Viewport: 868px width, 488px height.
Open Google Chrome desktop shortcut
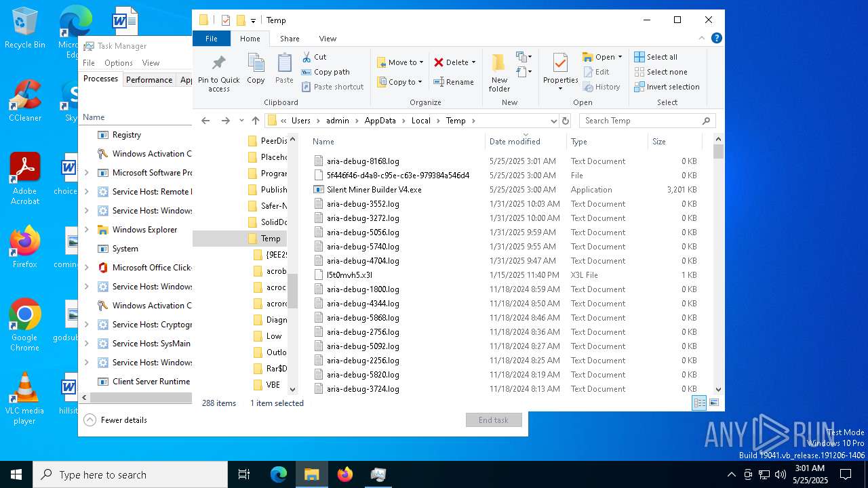25,325
